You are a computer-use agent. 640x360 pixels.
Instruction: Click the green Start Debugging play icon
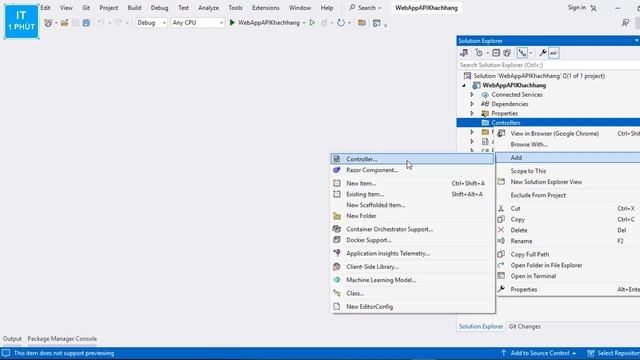tap(232, 23)
